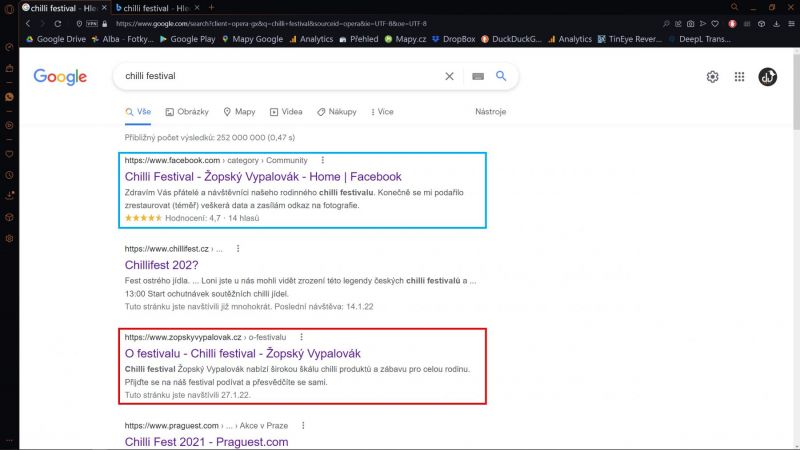
Task: Open the Google apps grid
Action: (x=740, y=77)
